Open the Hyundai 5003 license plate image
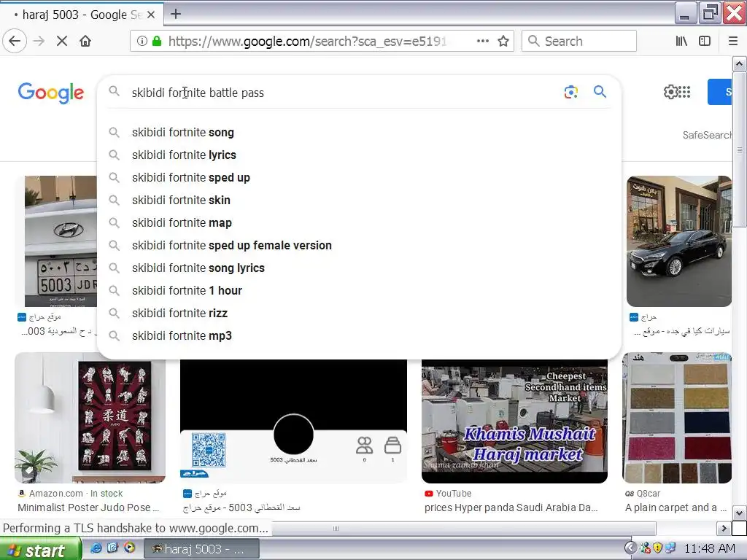Image resolution: width=747 pixels, height=560 pixels. (61, 241)
